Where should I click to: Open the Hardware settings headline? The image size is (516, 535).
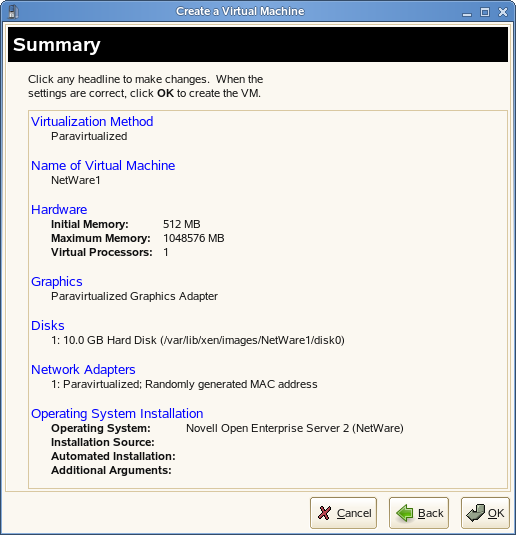click(59, 209)
